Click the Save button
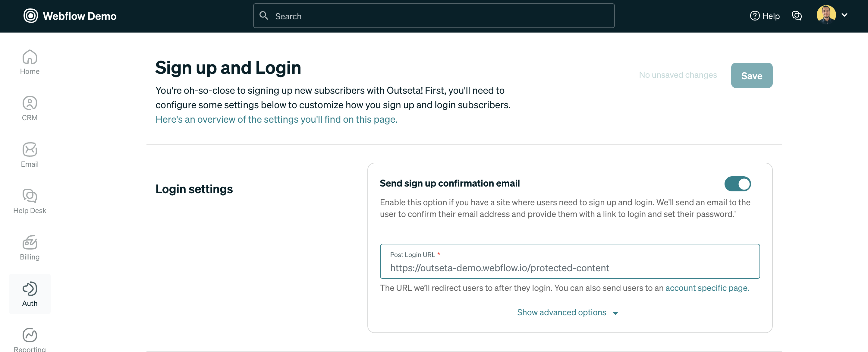 point(752,75)
